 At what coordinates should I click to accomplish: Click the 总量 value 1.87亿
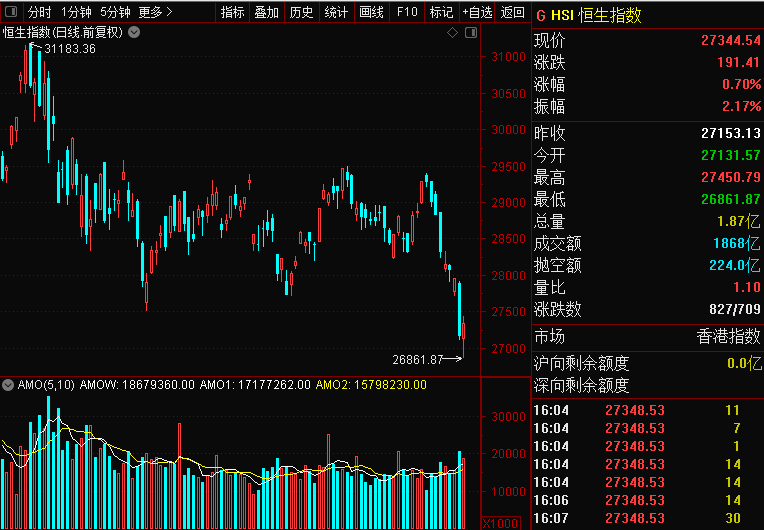click(739, 221)
